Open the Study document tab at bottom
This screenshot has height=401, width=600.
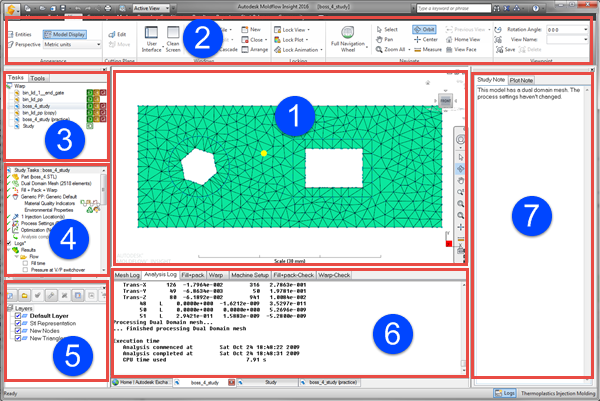tap(268, 382)
